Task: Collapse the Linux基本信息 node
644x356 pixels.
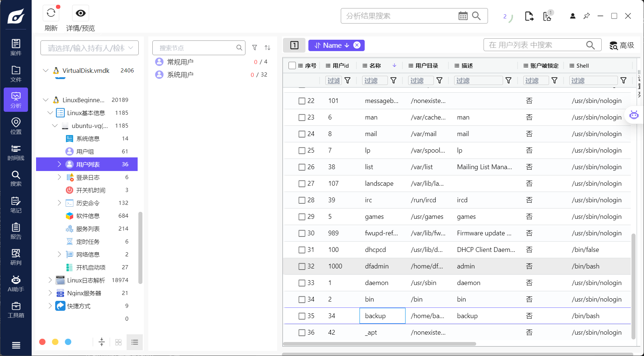Action: point(50,113)
